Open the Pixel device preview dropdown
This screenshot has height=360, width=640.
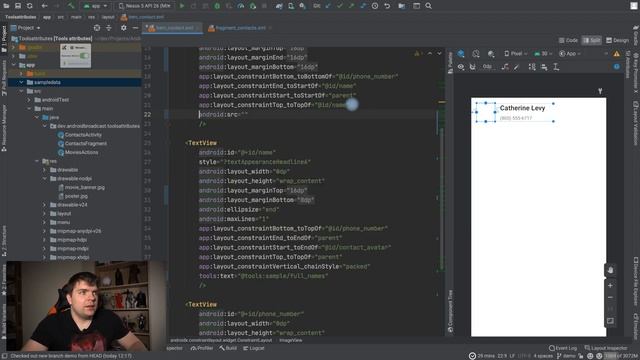click(516, 53)
